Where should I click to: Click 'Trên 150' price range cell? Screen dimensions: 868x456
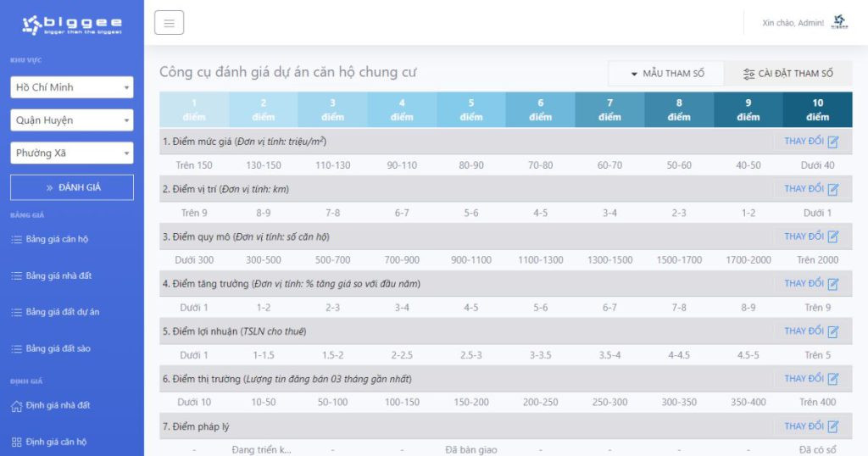[x=194, y=165]
